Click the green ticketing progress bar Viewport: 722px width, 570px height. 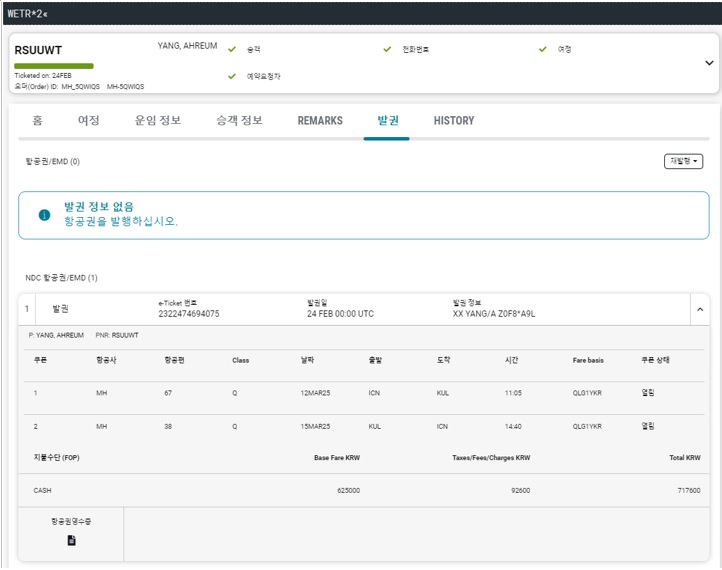54,66
